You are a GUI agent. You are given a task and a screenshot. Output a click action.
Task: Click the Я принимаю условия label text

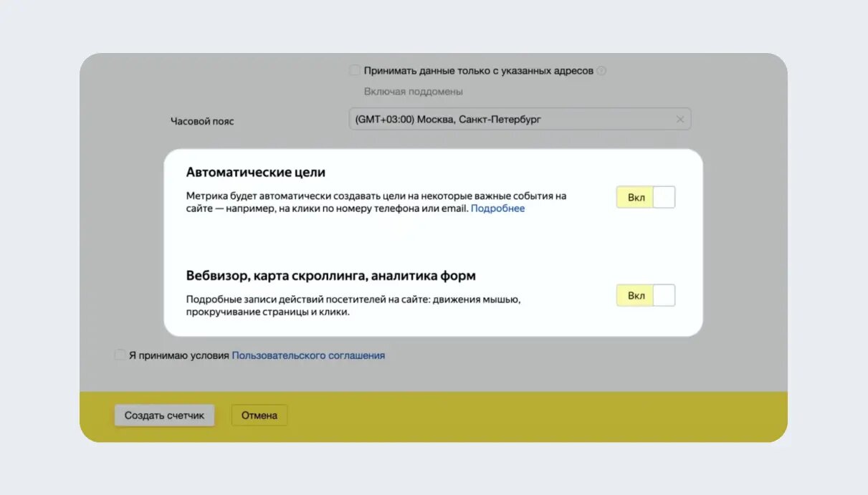pyautogui.click(x=178, y=355)
